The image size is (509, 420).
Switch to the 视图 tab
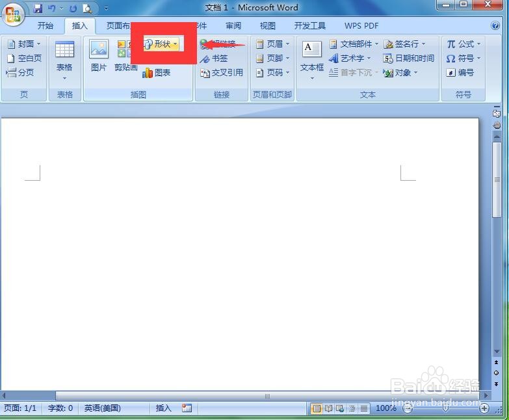(267, 25)
